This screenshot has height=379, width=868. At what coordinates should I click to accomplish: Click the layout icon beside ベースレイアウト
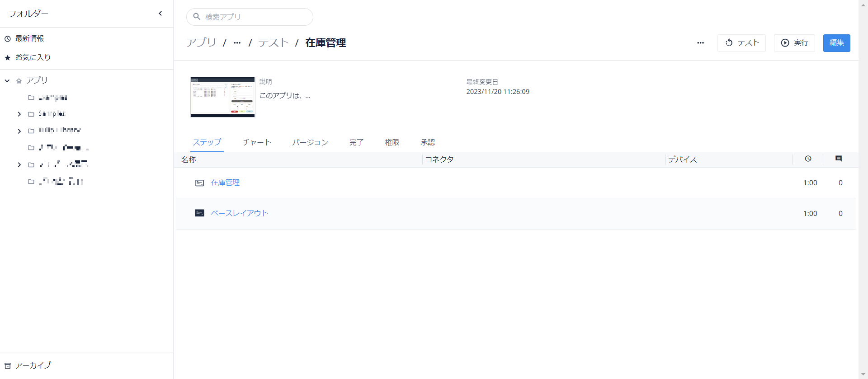[199, 213]
